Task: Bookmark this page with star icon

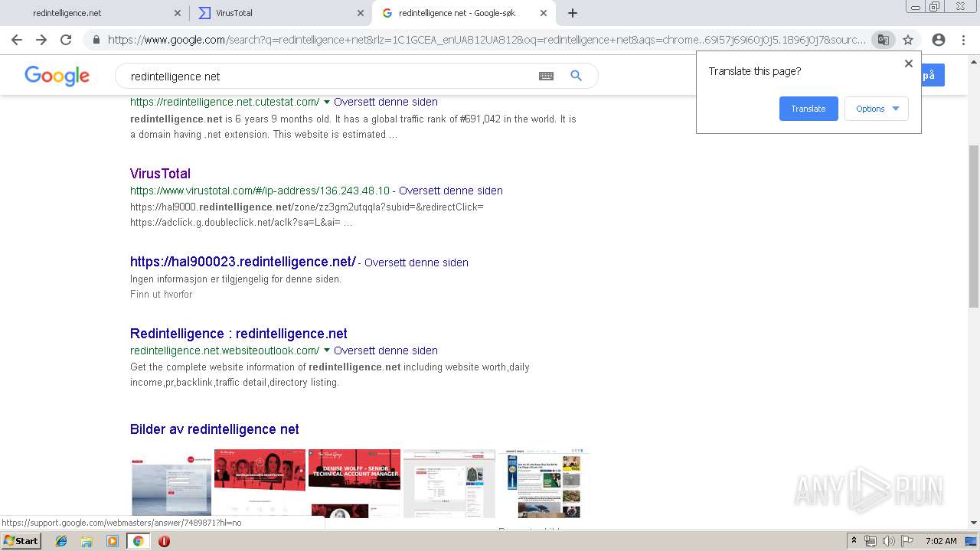Action: coord(908,40)
